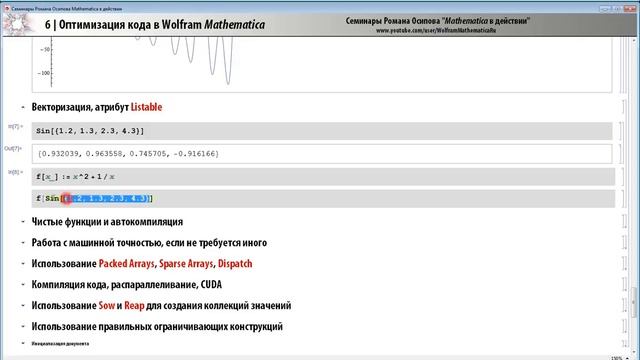Image resolution: width=640 pixels, height=360 pixels.
Task: Select the In[7] cell label
Action: click(x=15, y=127)
